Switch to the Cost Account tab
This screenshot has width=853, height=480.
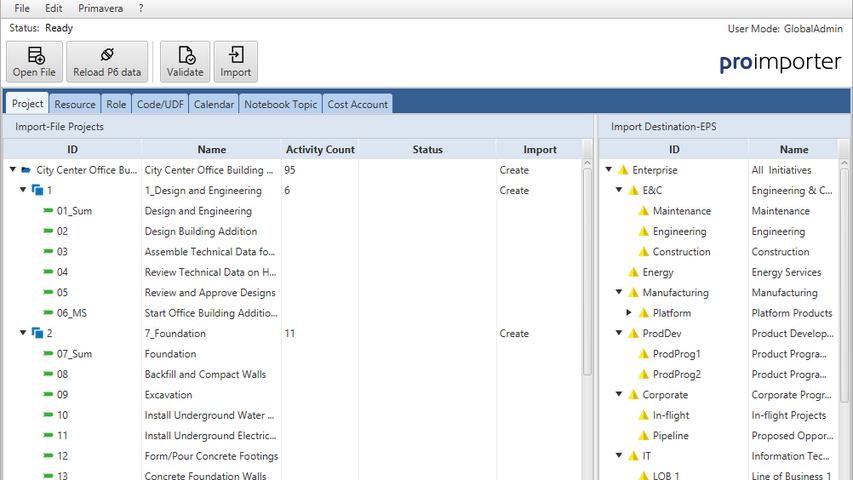[357, 104]
